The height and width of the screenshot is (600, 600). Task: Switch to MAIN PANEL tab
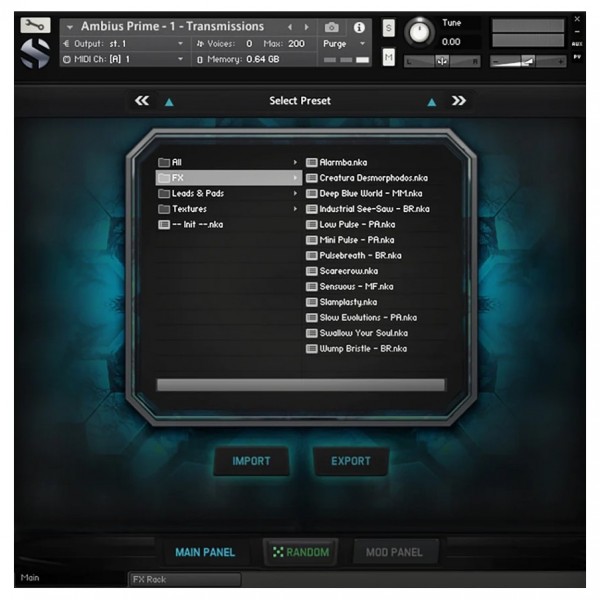click(x=205, y=552)
